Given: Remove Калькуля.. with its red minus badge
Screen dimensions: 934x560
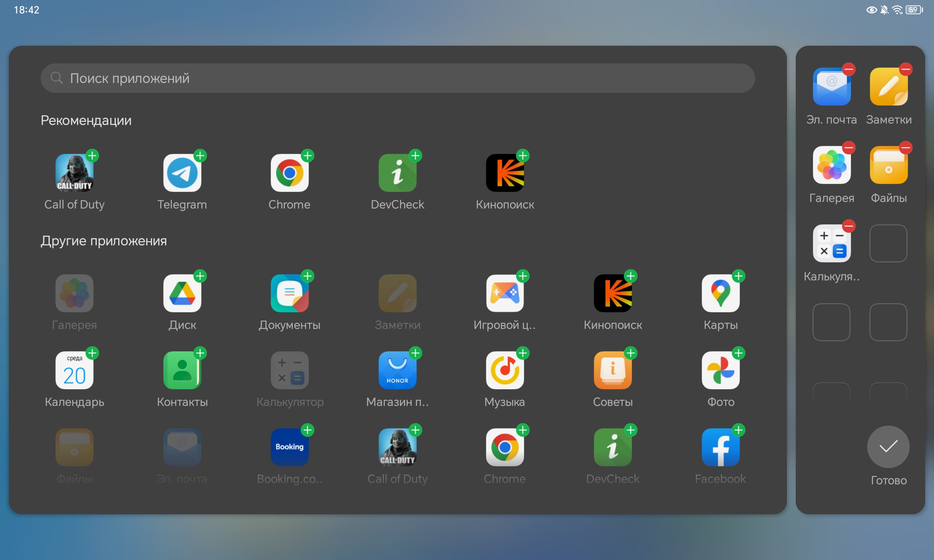Looking at the screenshot, I should coord(849,226).
